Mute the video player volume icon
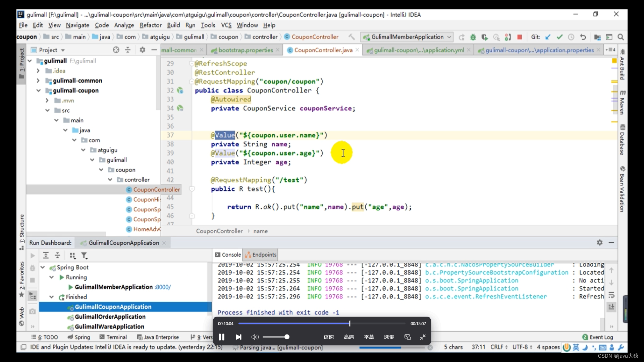The height and width of the screenshot is (362, 644). (x=255, y=337)
